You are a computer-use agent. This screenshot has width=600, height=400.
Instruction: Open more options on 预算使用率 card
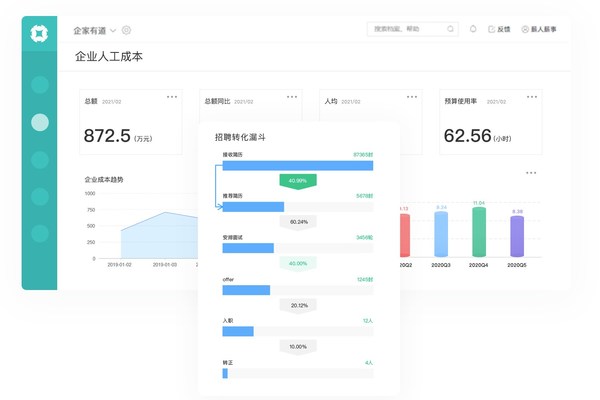532,97
